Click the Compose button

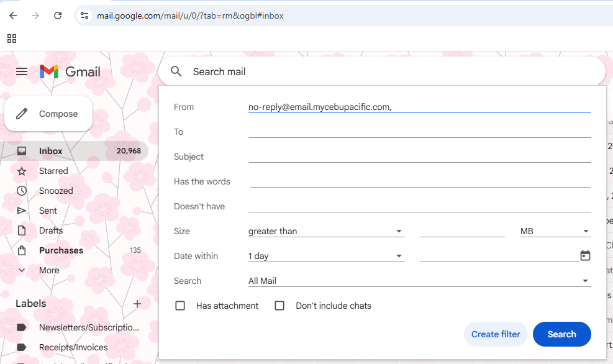48,114
